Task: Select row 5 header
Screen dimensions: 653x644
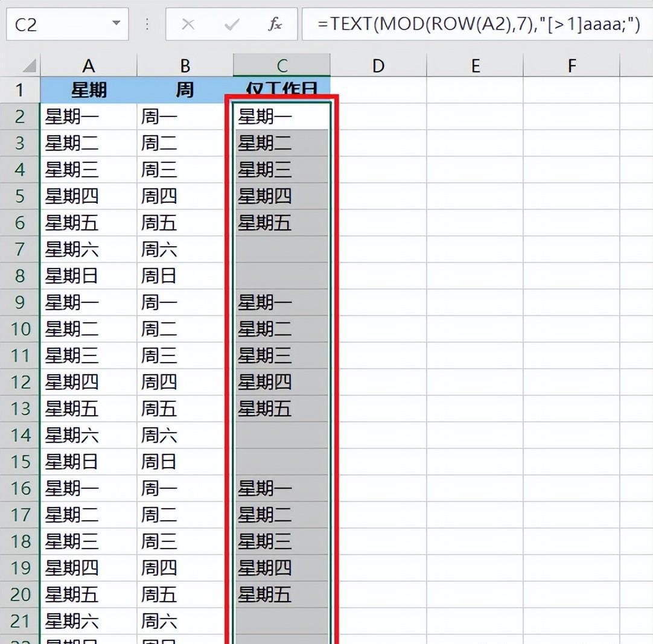Action: click(19, 196)
